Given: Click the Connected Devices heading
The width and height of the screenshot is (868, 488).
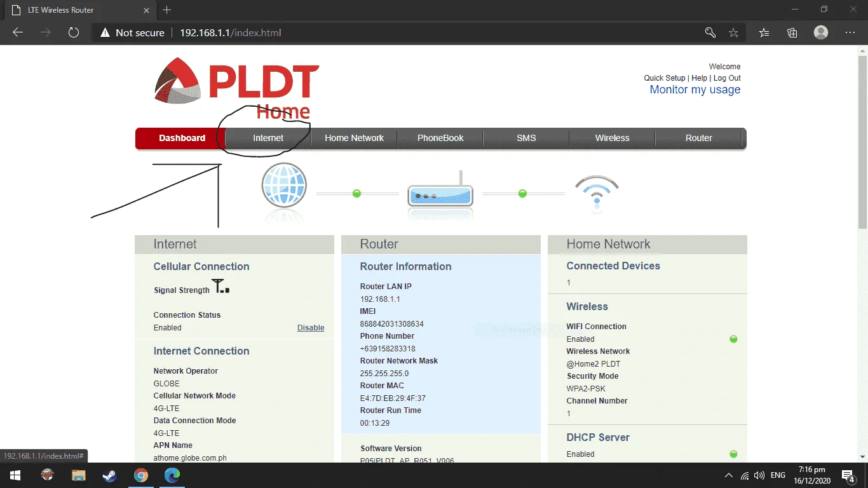Looking at the screenshot, I should click(x=613, y=266).
